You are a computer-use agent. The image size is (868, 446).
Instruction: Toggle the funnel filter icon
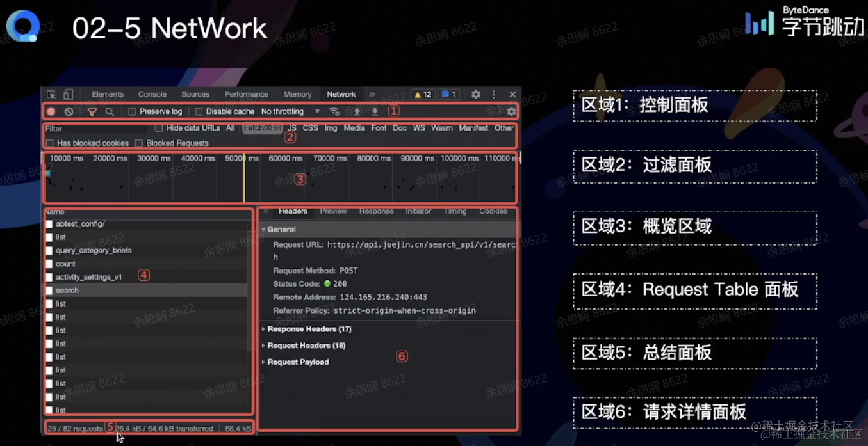(92, 111)
